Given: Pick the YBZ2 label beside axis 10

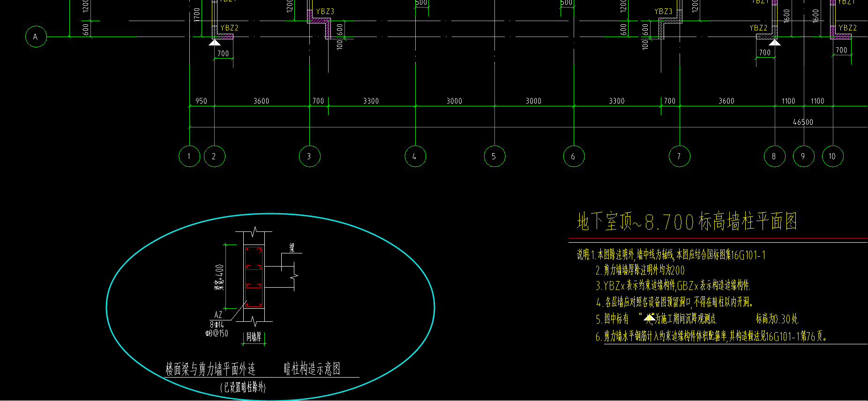Looking at the screenshot, I should click(847, 28).
